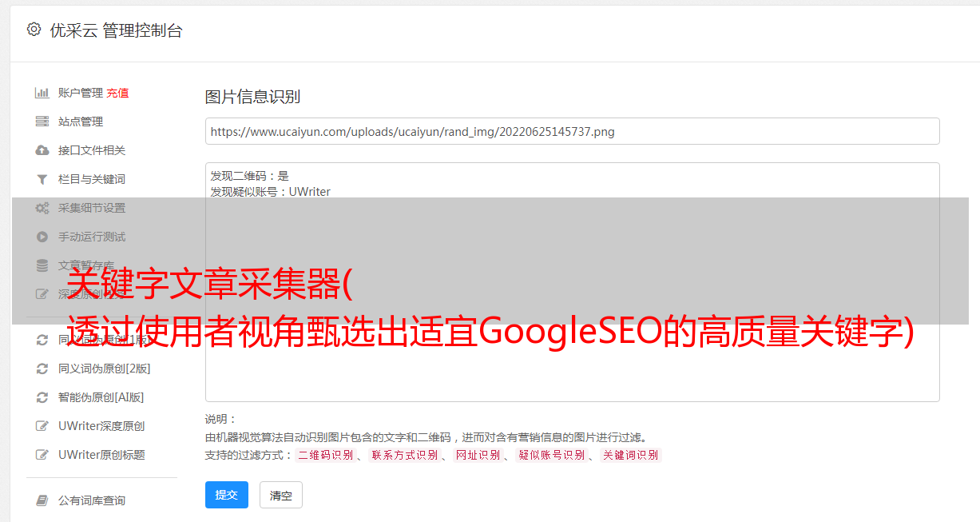Screen dimensions: 980x522
Task: Open 账户管理 in the sidebar
Action: pyautogui.click(x=81, y=93)
